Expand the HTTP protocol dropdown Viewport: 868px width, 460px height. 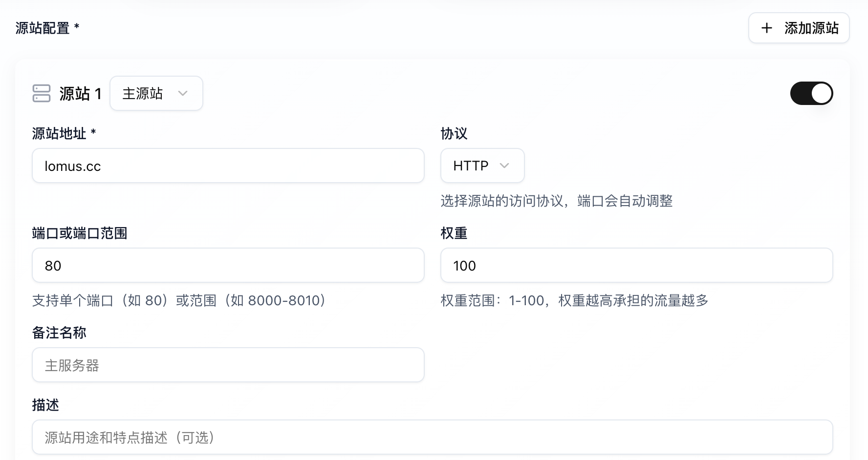[482, 166]
